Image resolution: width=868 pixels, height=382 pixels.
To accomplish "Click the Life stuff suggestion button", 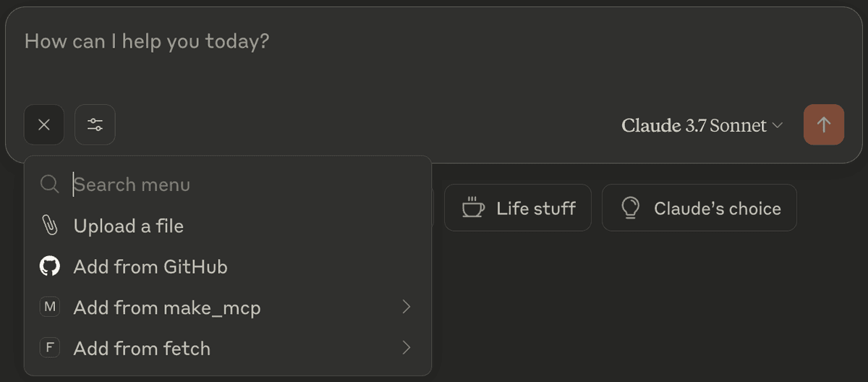I will (518, 208).
